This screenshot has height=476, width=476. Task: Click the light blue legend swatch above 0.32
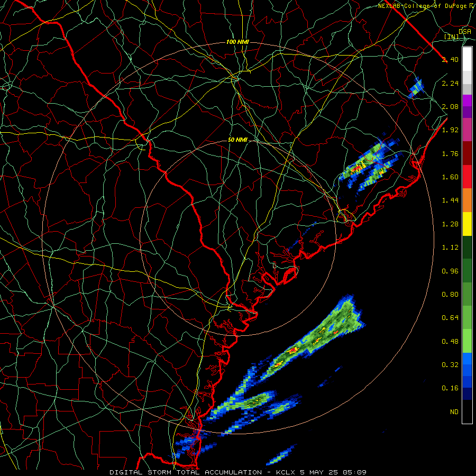coord(467,359)
